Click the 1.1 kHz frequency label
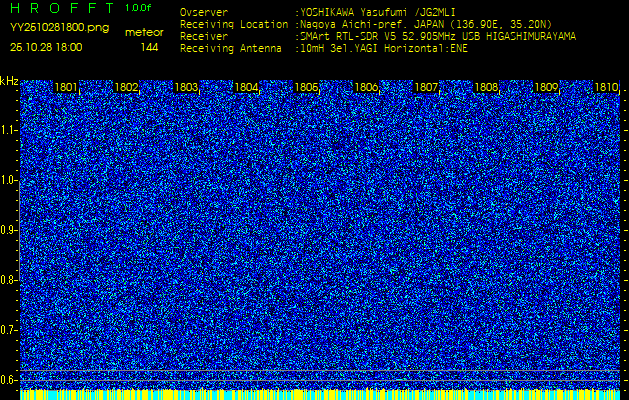This screenshot has width=629, height=400. coord(9,130)
